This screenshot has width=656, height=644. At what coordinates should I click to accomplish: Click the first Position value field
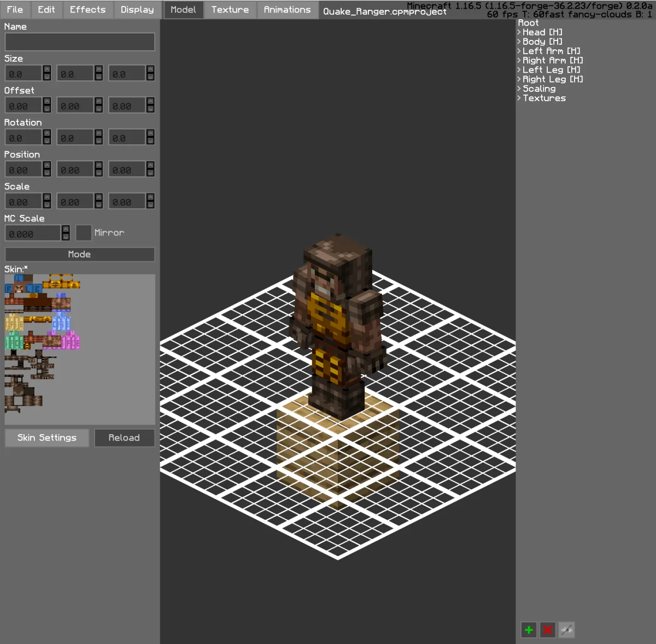click(24, 169)
